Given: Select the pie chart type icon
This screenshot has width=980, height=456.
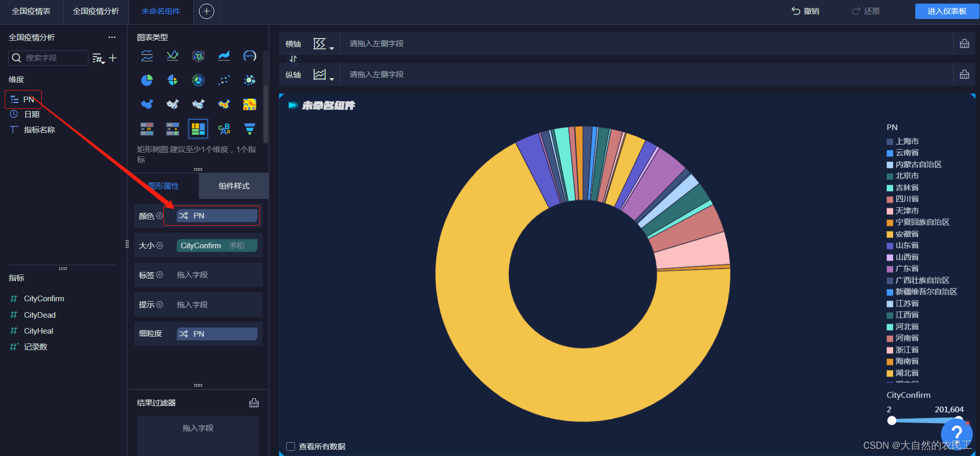Looking at the screenshot, I should pyautogui.click(x=147, y=80).
